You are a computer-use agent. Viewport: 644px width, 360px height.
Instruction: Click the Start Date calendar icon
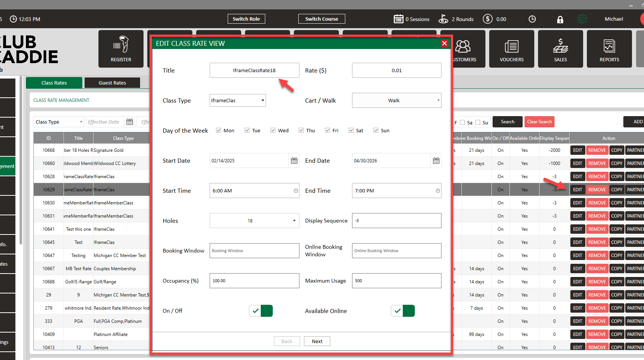tap(294, 161)
